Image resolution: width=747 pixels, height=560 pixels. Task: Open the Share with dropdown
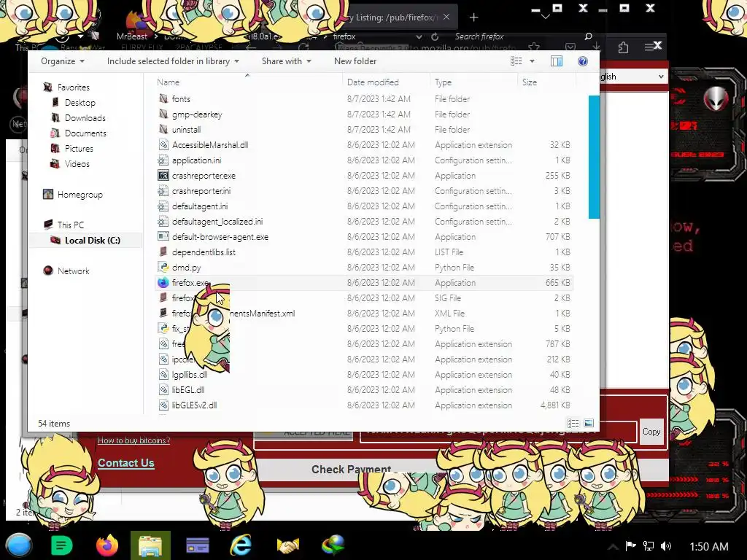286,61
